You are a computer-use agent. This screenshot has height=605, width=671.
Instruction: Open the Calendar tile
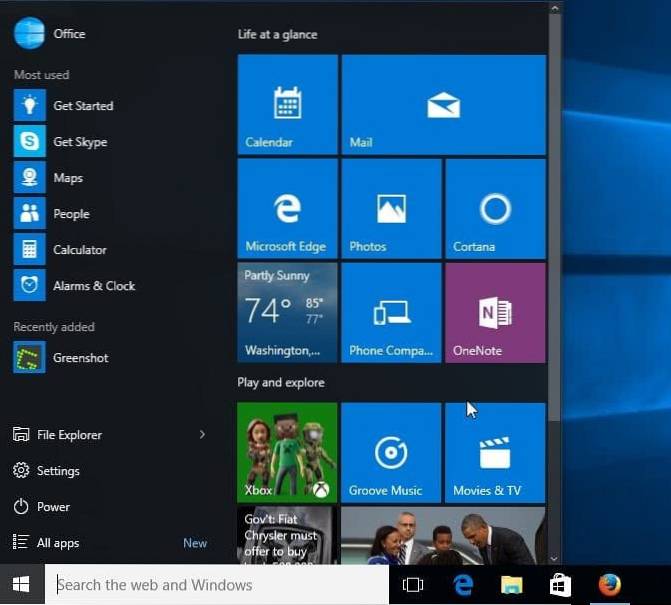click(287, 104)
